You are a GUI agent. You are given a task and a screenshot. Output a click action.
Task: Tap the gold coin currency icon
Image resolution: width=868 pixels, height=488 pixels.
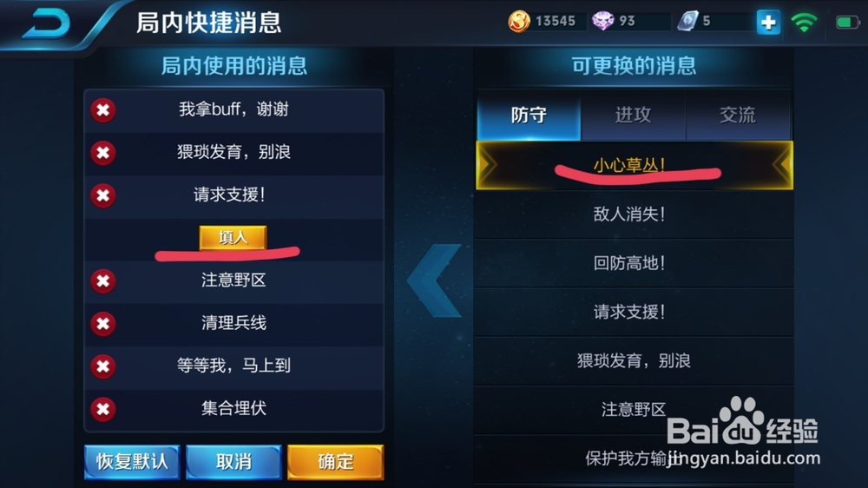click(519, 22)
